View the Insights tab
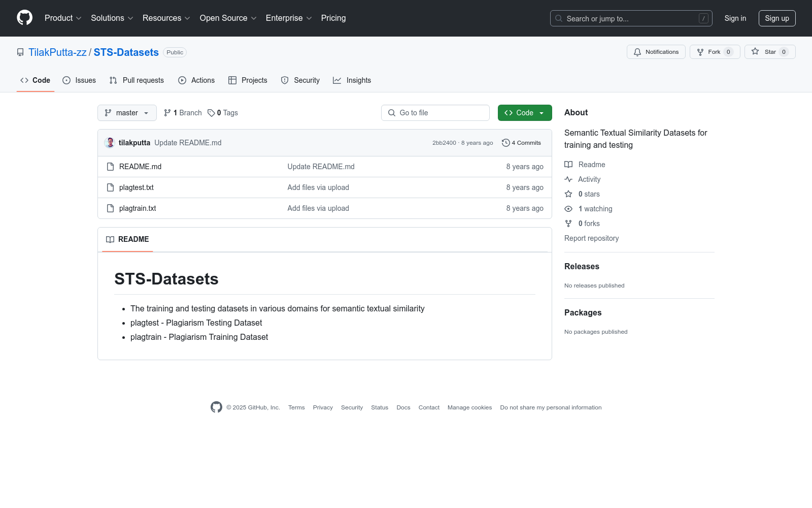812x508 pixels. [x=352, y=80]
